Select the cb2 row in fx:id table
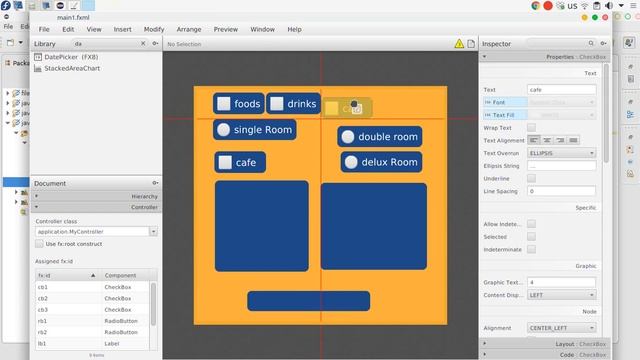This screenshot has width=640, height=360. [x=92, y=298]
